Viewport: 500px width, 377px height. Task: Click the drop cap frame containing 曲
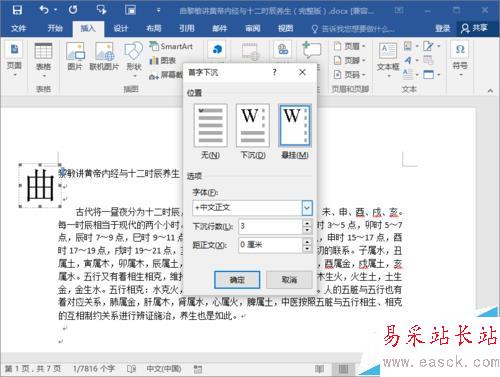coord(40,185)
